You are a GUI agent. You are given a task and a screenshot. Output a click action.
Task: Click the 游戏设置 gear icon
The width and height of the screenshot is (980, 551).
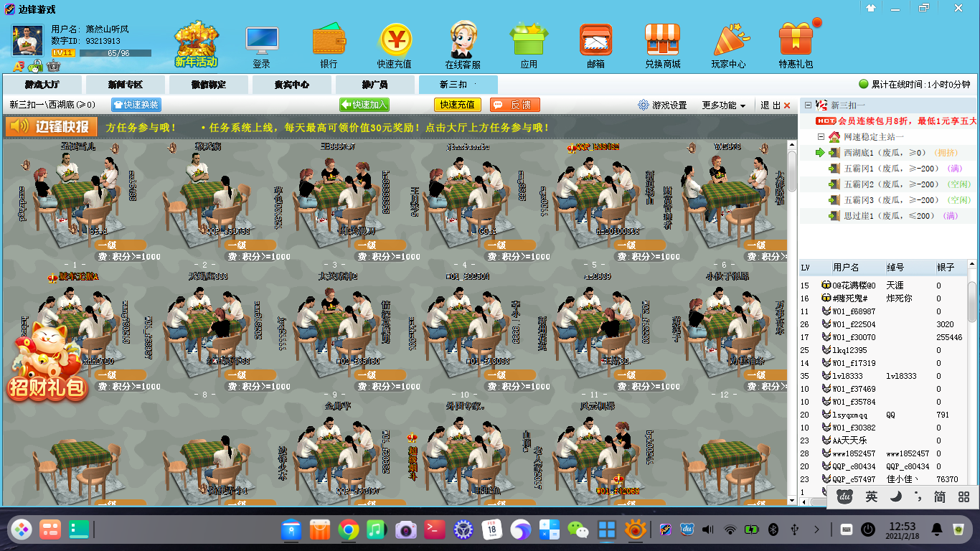[x=644, y=105]
